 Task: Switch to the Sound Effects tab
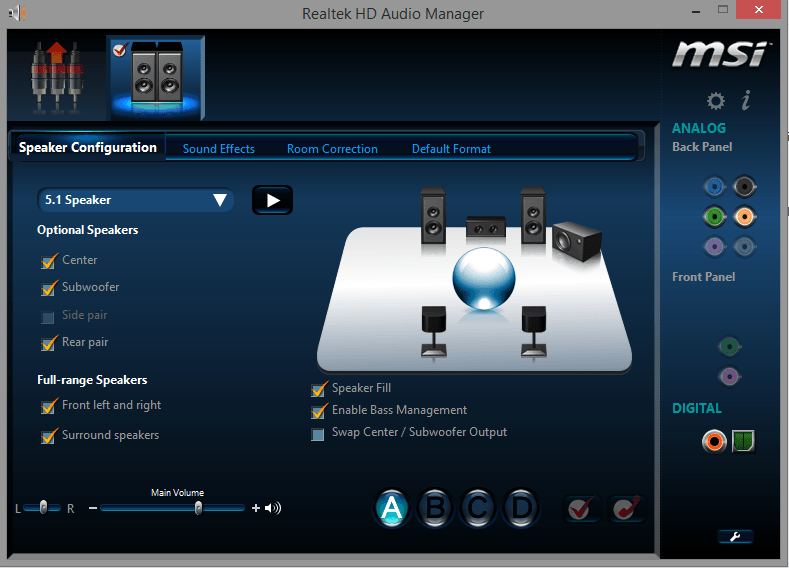coord(218,149)
